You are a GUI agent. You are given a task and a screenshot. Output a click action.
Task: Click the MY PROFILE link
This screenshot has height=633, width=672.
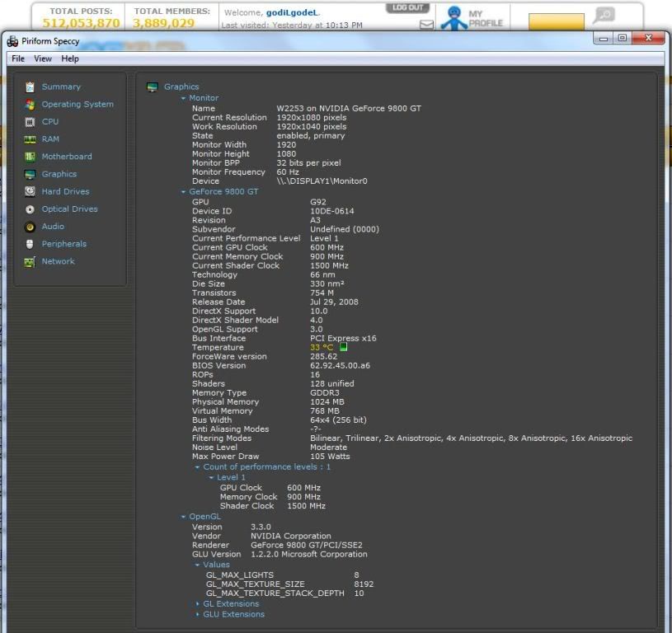[x=485, y=18]
